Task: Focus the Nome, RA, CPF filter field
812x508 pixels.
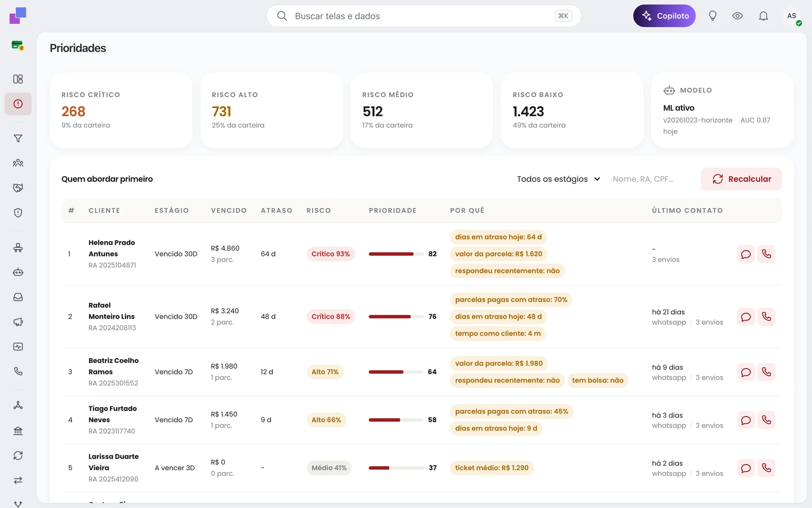Action: point(651,179)
